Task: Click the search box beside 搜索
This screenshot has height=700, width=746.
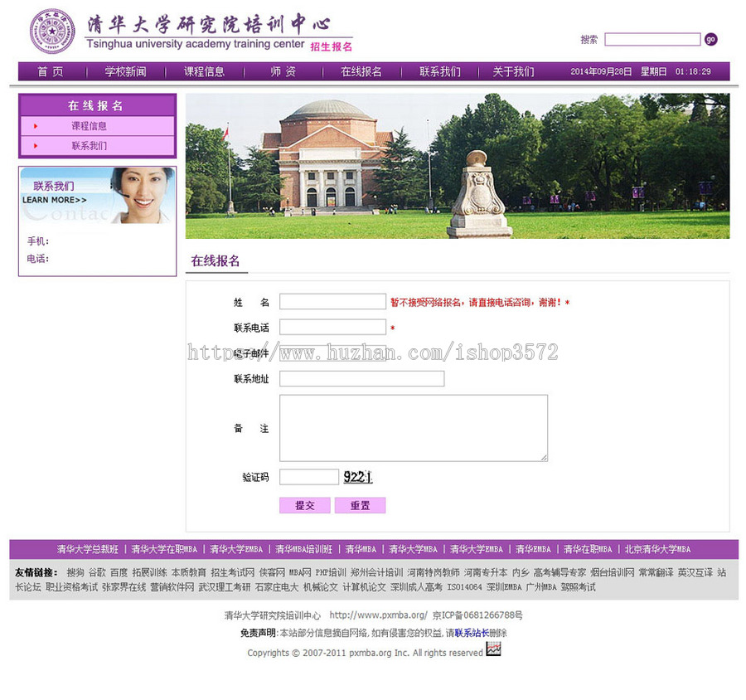Action: click(x=653, y=39)
